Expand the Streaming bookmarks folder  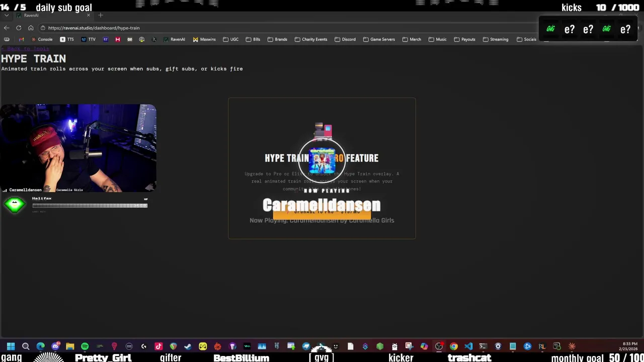pos(495,39)
